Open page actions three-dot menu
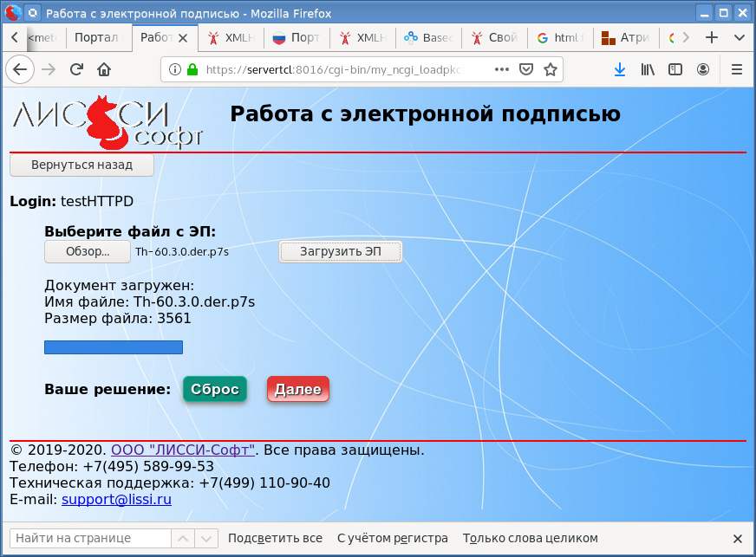Viewport: 756px width, 557px height. pos(502,69)
